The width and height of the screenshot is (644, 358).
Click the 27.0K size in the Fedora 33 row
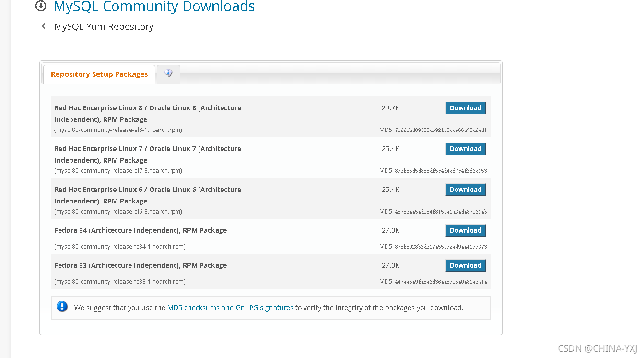point(390,265)
